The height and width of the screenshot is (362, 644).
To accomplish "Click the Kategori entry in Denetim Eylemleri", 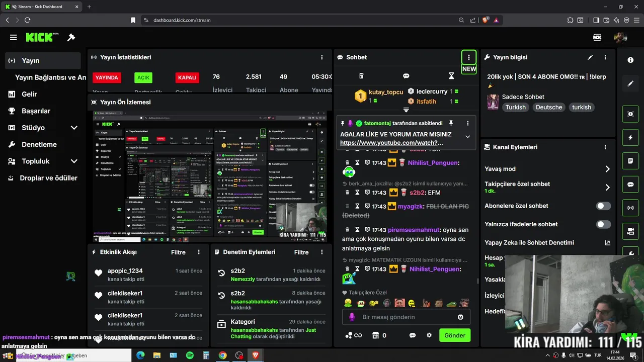I will pyautogui.click(x=272, y=329).
